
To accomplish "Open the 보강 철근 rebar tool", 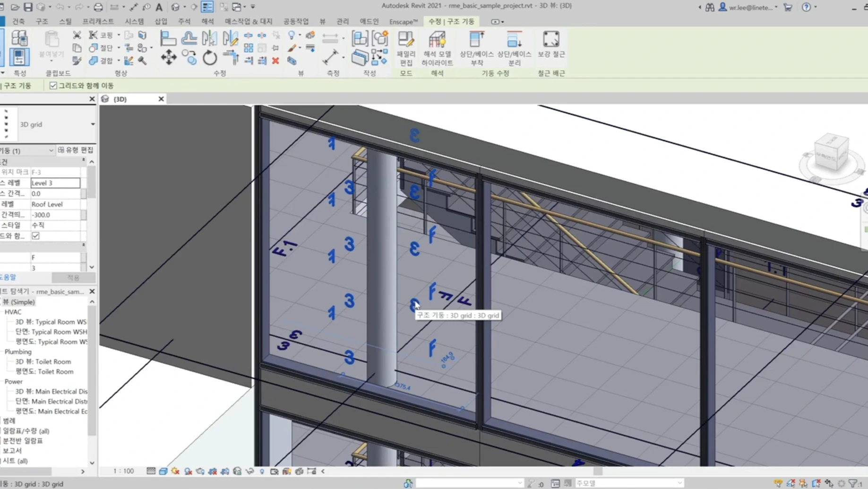I will pyautogui.click(x=551, y=45).
